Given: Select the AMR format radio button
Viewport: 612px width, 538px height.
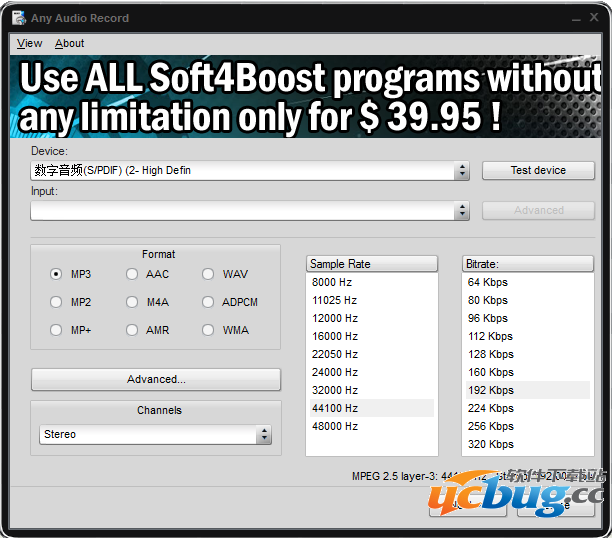Looking at the screenshot, I should point(132,330).
